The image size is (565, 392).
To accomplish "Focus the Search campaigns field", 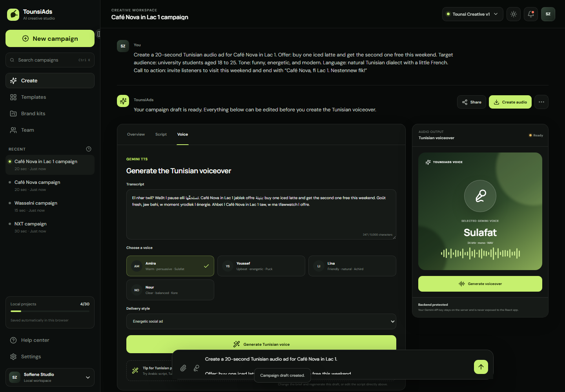I will pyautogui.click(x=50, y=60).
